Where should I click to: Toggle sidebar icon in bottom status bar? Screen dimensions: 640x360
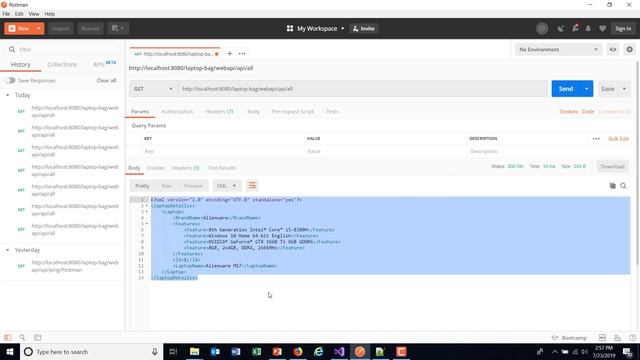click(x=7, y=338)
